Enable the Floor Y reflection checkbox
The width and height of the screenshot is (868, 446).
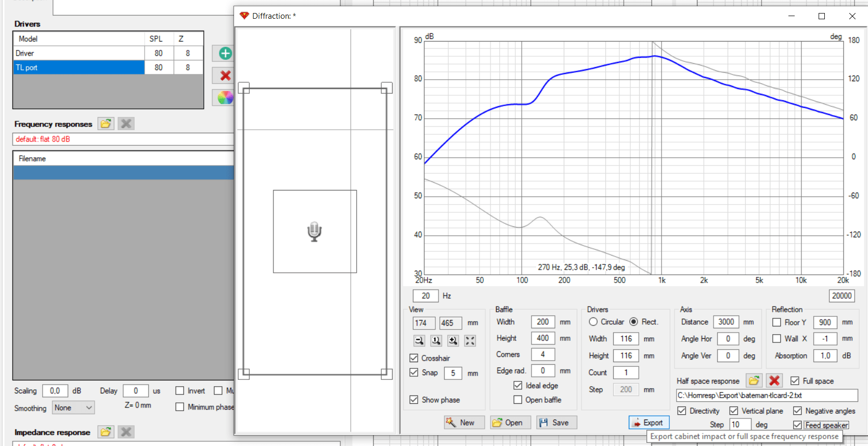(776, 322)
